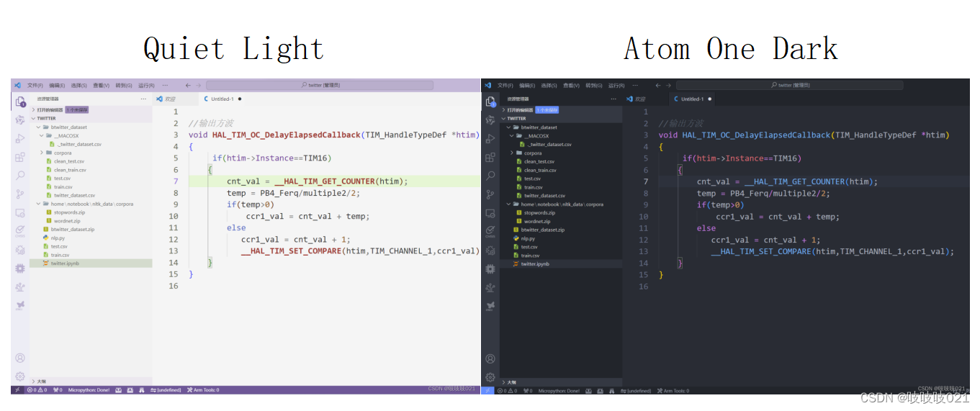Open Run and Debug icon in Atom One Dark window
980x411 pixels.
[490, 139]
